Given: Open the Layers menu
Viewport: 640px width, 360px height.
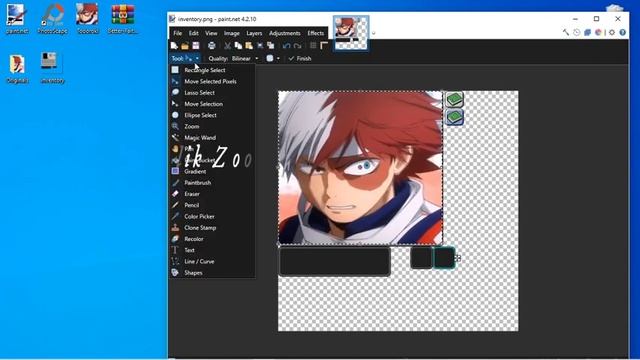Looking at the screenshot, I should tap(254, 33).
